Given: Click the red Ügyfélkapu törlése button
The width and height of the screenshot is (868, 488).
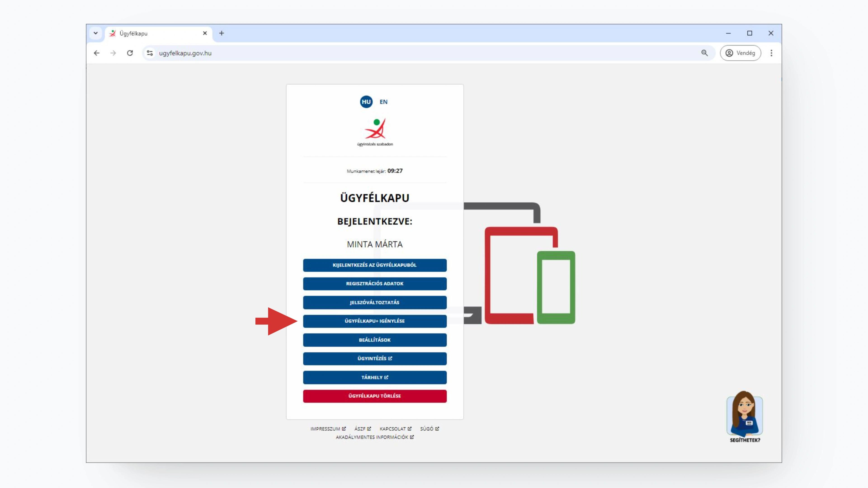Looking at the screenshot, I should point(375,396).
